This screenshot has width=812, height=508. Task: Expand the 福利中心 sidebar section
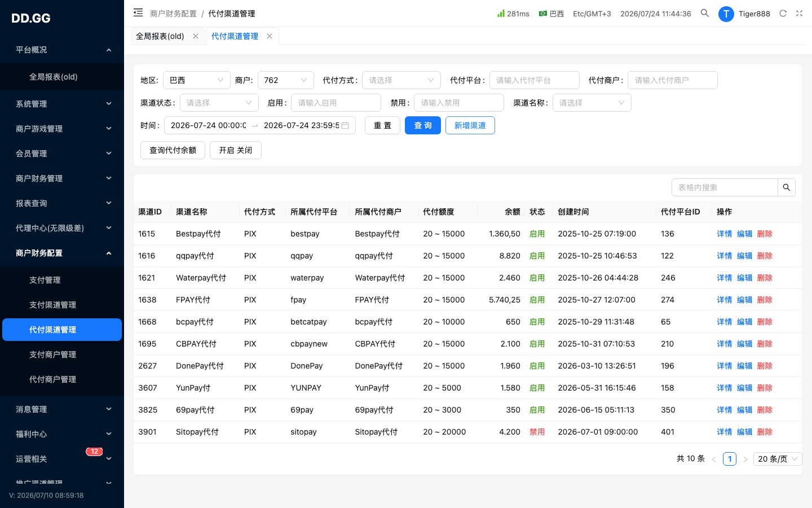[x=62, y=434]
